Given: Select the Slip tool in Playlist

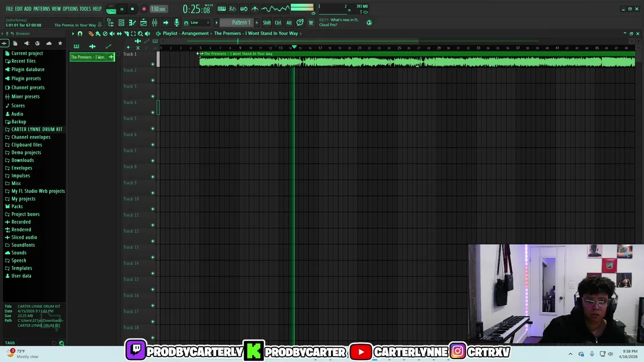Looking at the screenshot, I should click(119, 34).
